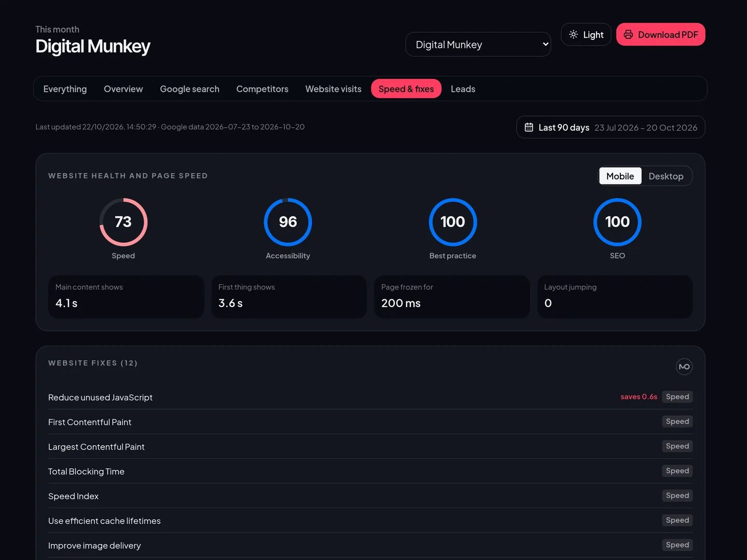Click the SEO score gauge
The width and height of the screenshot is (747, 560).
point(617,222)
